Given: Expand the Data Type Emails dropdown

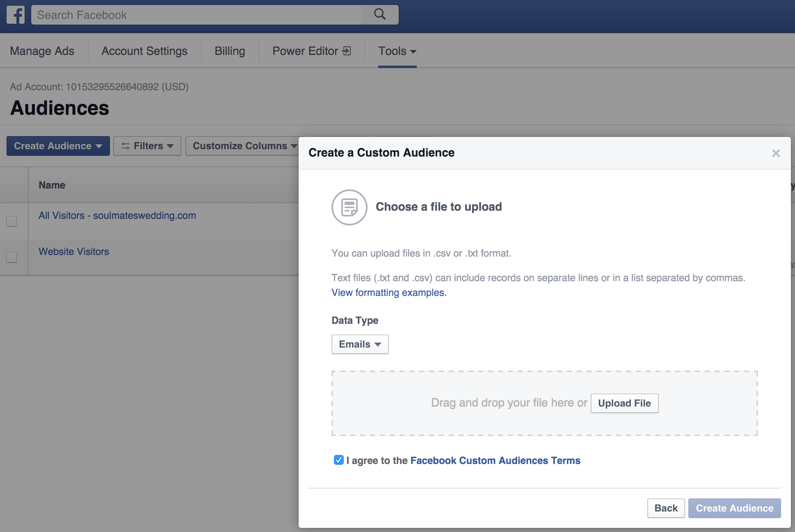Looking at the screenshot, I should click(360, 344).
